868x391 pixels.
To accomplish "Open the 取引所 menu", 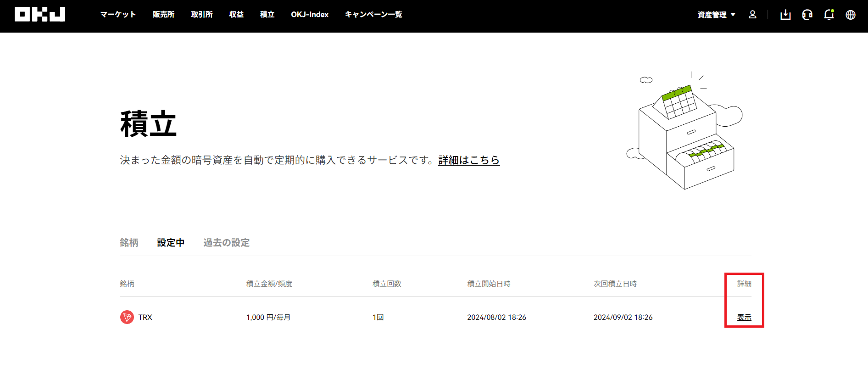I will pos(202,15).
